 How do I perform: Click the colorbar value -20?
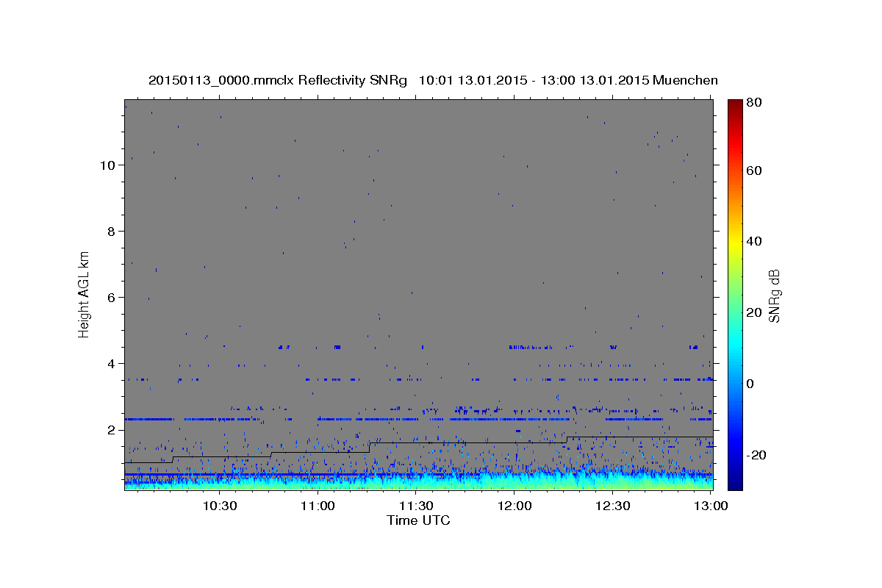[x=756, y=455]
